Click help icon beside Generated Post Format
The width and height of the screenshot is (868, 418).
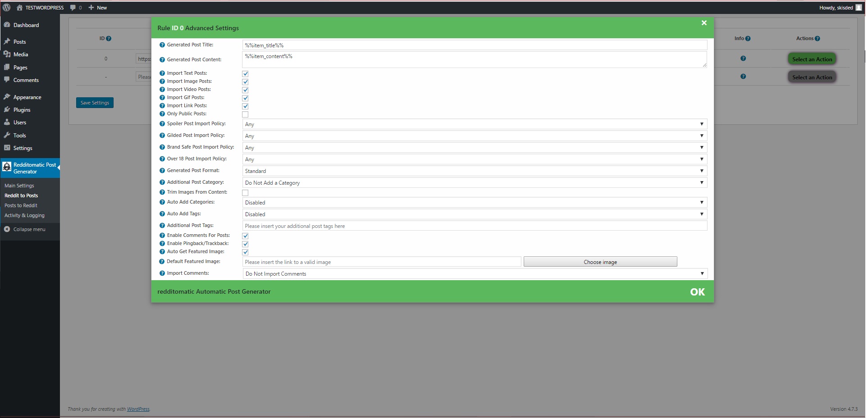162,171
